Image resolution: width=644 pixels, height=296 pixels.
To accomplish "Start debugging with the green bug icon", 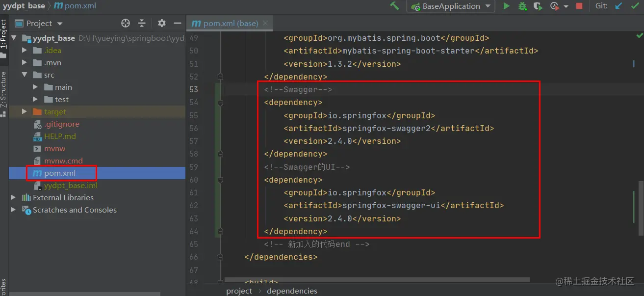I will pos(523,6).
